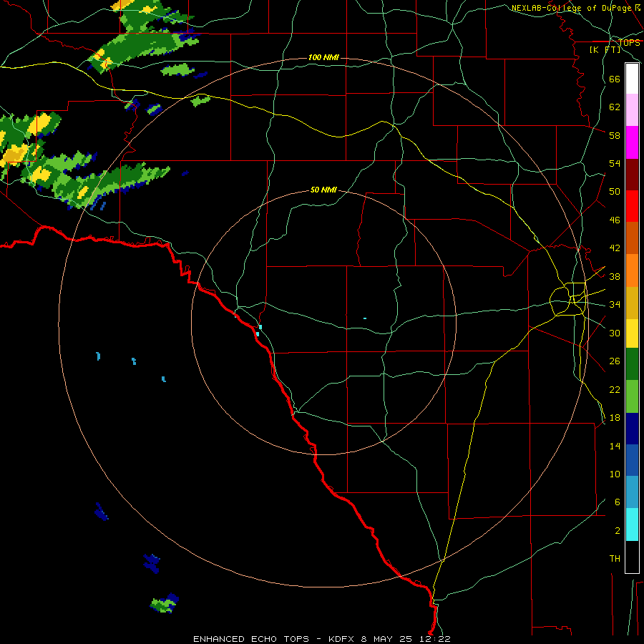Click the "12:22" timestamp

point(435,639)
